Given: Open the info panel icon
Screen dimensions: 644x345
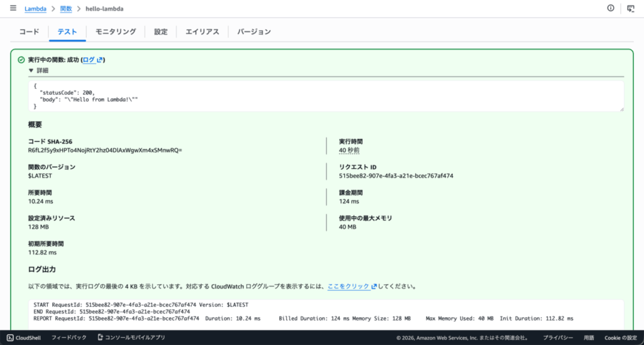Looking at the screenshot, I should (611, 8).
